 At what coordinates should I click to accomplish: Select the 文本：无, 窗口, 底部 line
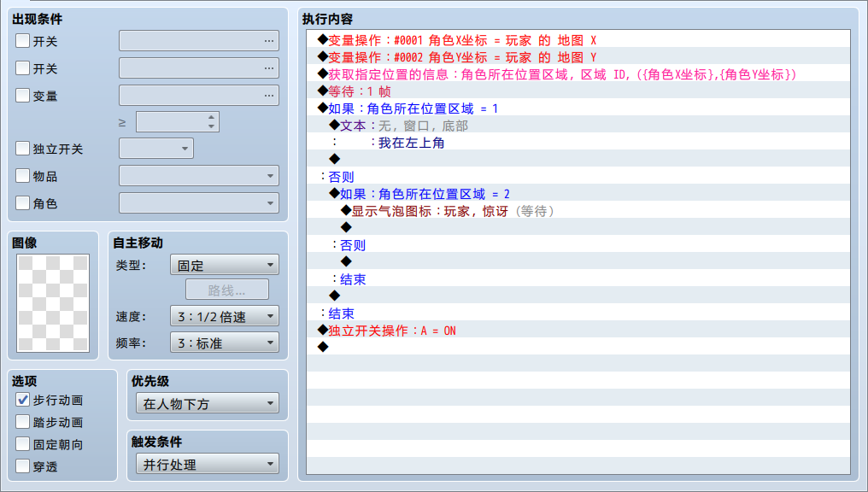click(578, 126)
